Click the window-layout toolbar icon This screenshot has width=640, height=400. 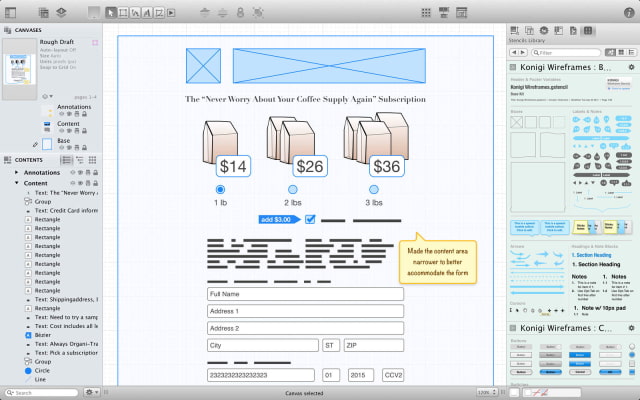tap(461, 13)
